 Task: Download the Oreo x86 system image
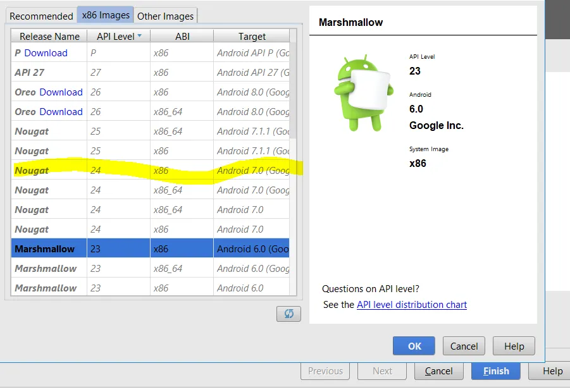pos(61,92)
